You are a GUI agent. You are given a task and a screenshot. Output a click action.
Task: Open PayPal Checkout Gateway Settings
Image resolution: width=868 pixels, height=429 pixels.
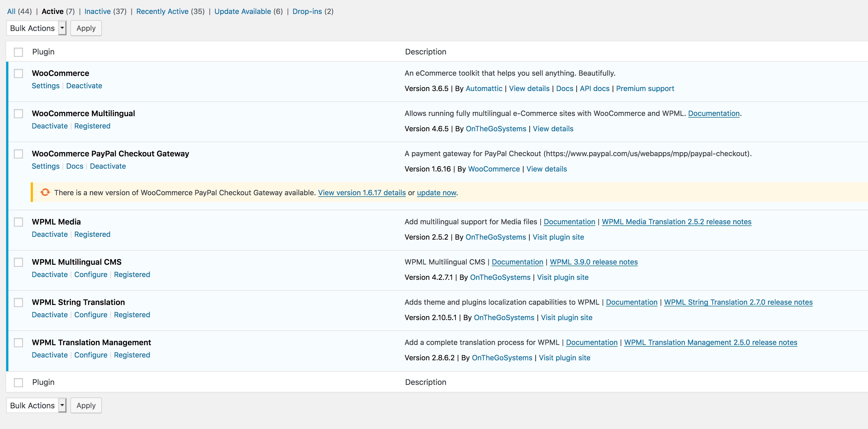point(45,166)
